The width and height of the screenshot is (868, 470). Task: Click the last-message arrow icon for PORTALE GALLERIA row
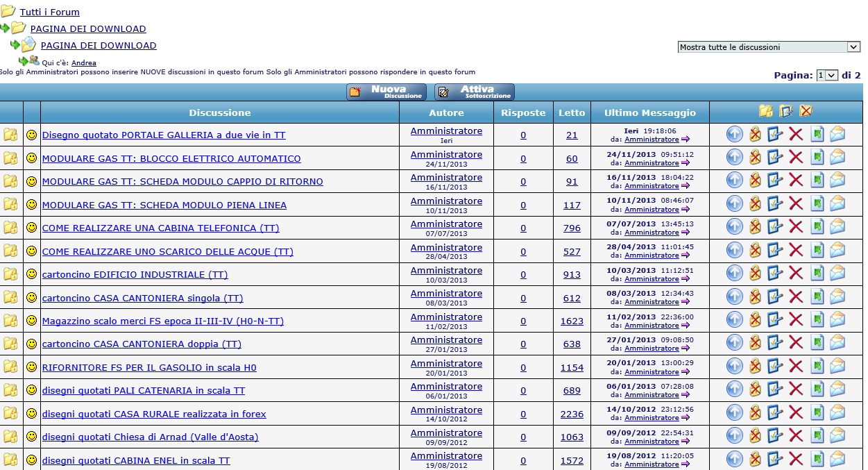(x=686, y=140)
